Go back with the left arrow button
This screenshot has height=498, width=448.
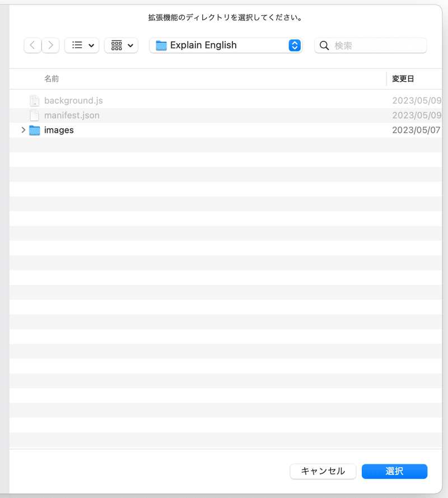tap(32, 45)
